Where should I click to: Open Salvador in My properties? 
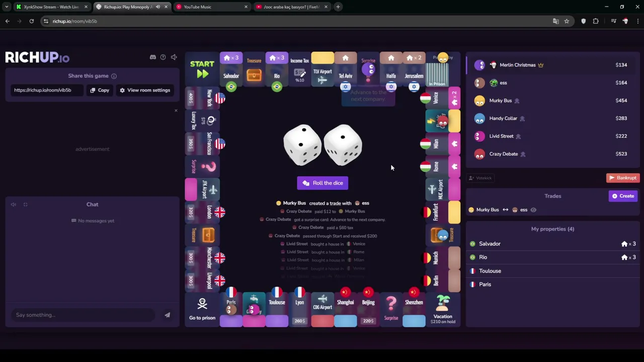(552, 244)
